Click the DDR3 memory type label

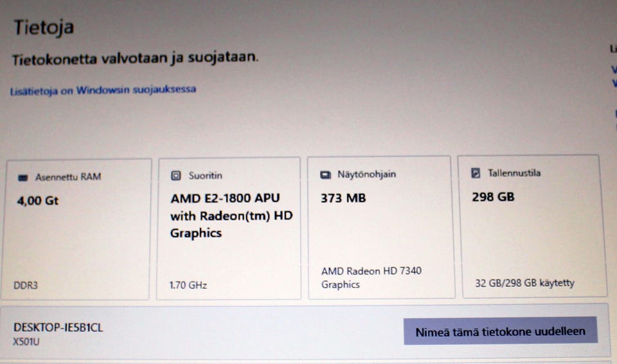click(26, 285)
